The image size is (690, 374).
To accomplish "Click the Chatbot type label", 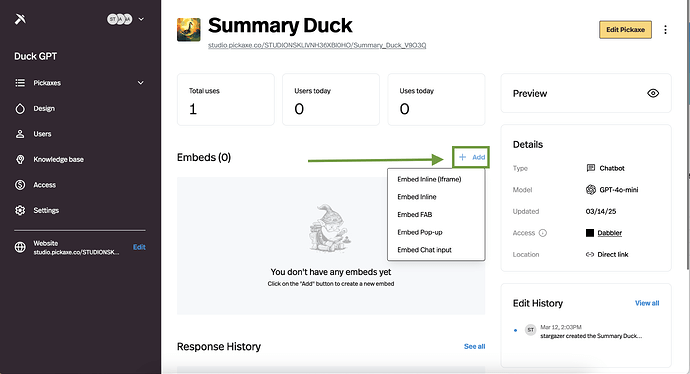I will coord(612,168).
